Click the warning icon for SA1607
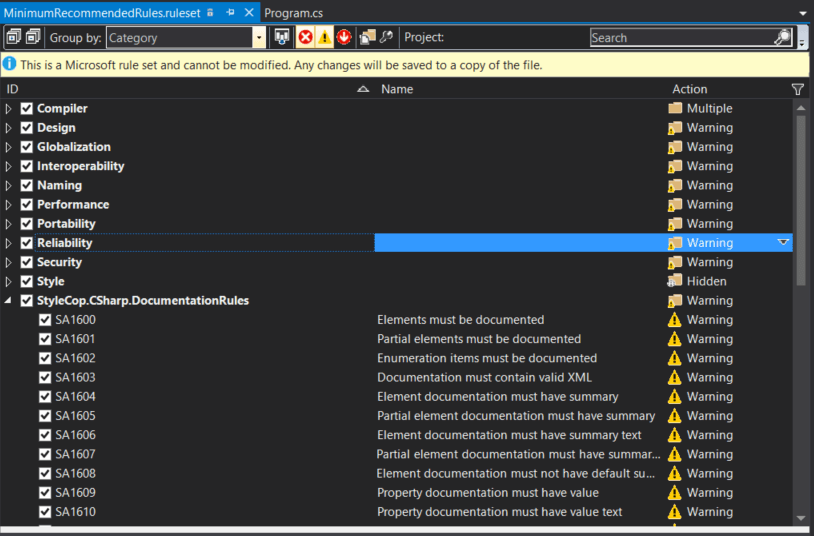The width and height of the screenshot is (814, 536). [x=674, y=454]
